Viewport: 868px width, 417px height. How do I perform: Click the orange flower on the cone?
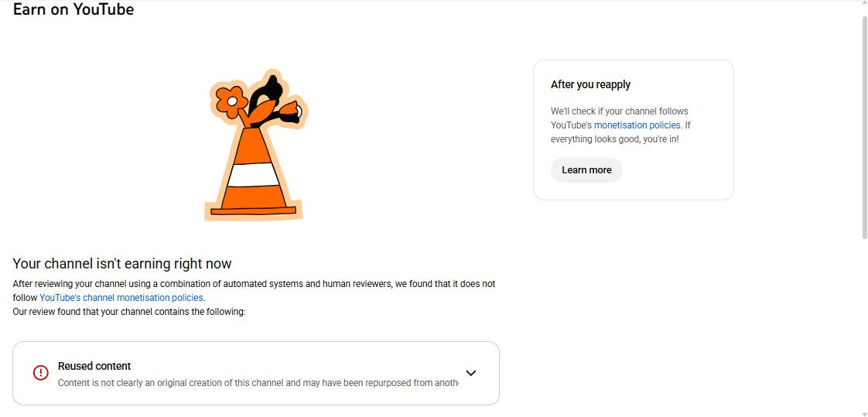point(231,100)
